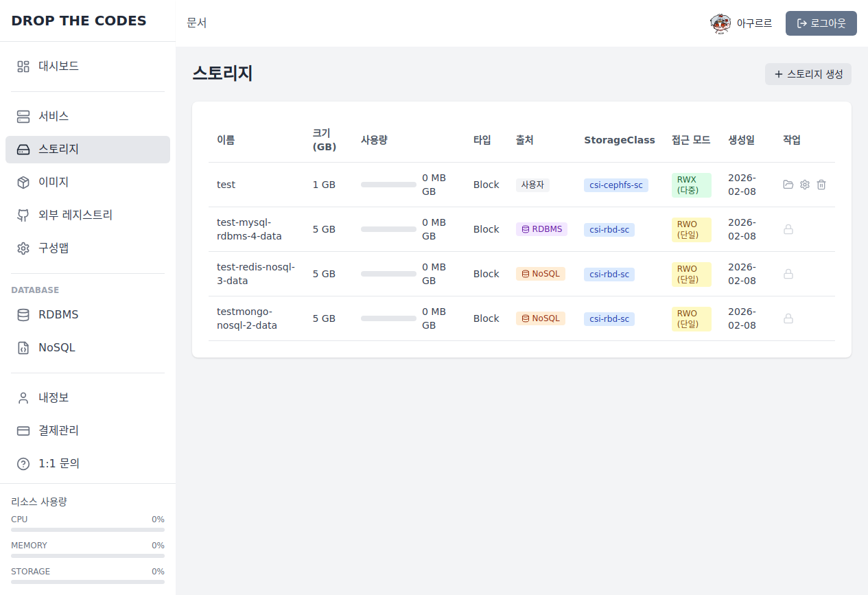868x595 pixels.
Task: Delete test storage with the trash icon
Action: click(821, 185)
